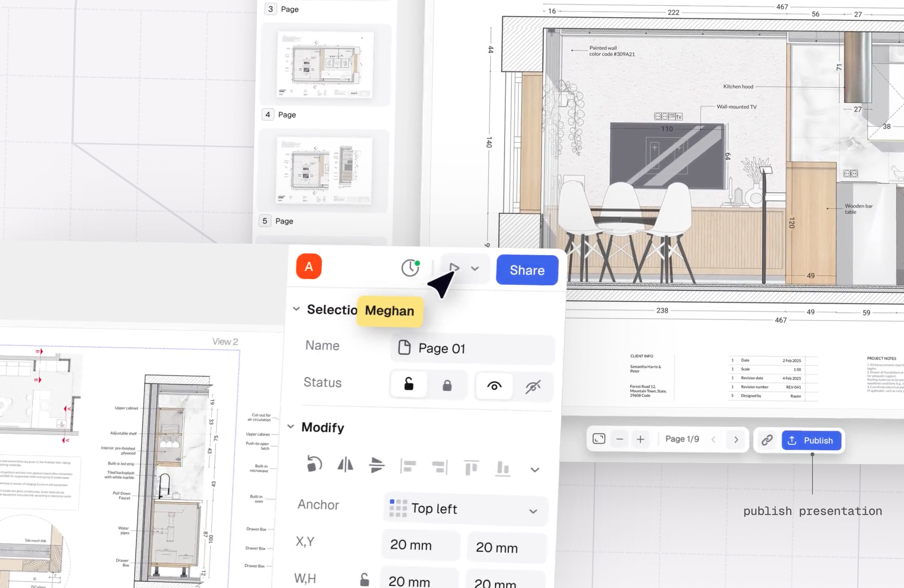Viewport: 904px width, 588px height.
Task: Open the play button dropdown arrow
Action: [x=475, y=269]
